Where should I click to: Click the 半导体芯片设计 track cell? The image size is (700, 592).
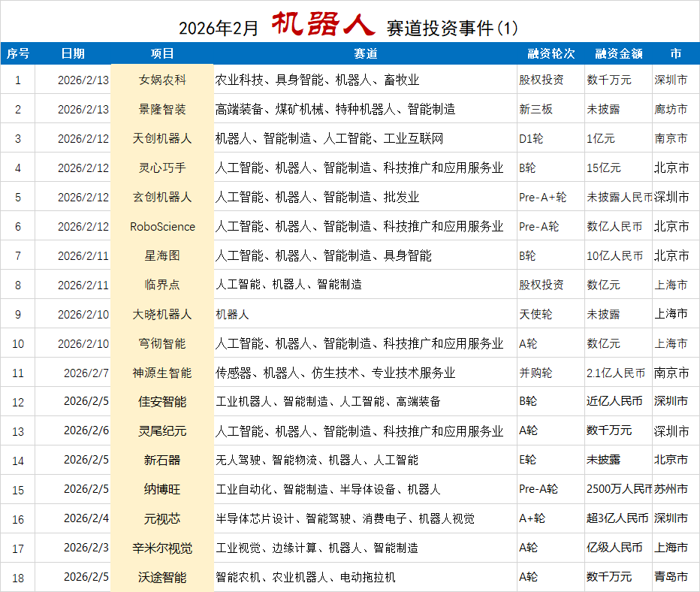(365, 519)
